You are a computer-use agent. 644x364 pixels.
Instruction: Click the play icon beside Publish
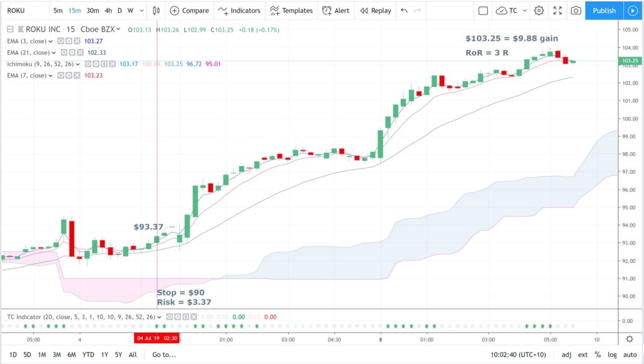click(x=633, y=11)
